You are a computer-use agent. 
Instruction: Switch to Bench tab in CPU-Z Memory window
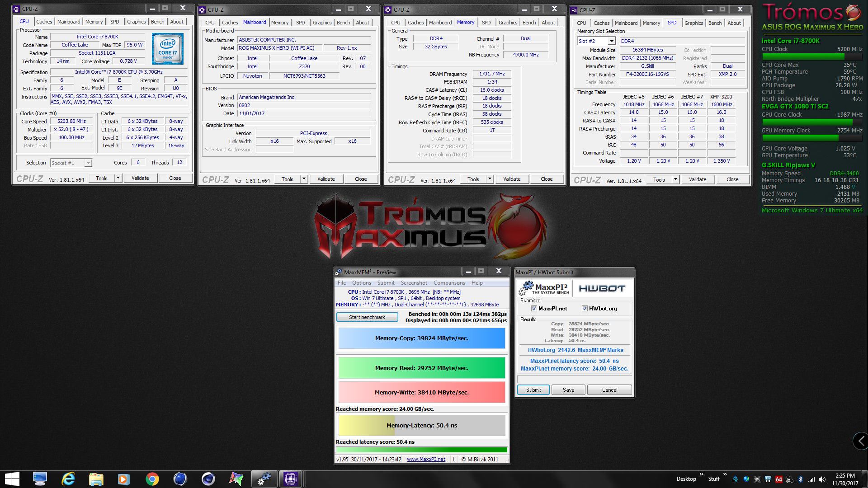pos(529,23)
